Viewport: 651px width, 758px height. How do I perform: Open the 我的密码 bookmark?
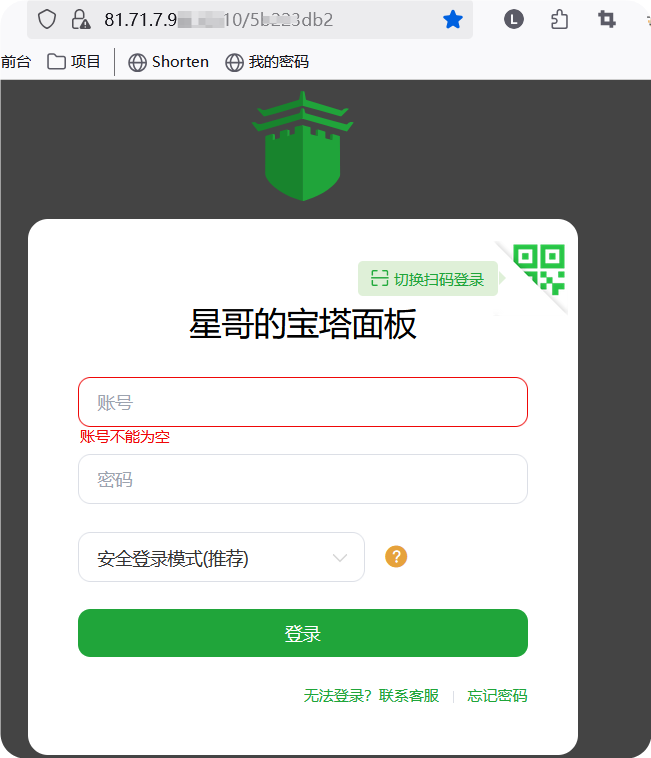click(267, 62)
